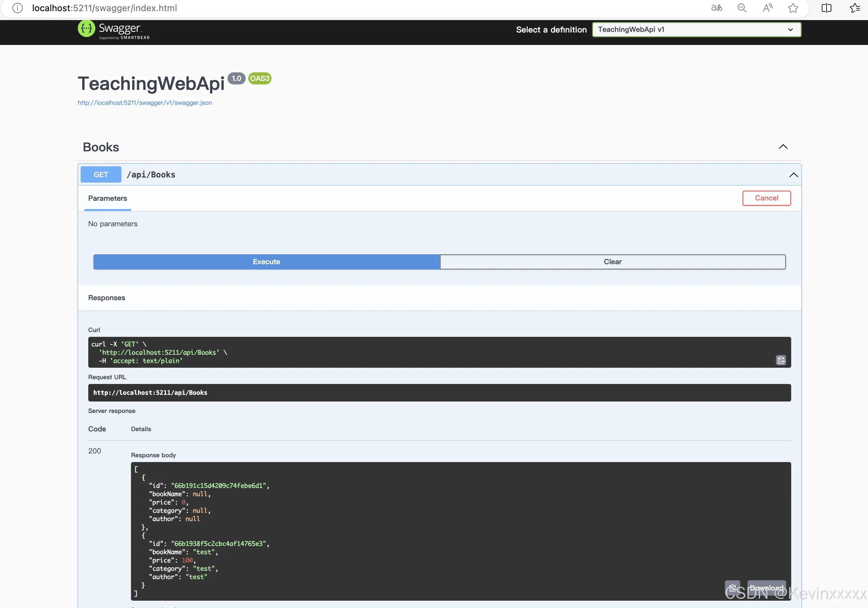
Task: Copy response body with clipboard icon
Action: (x=732, y=588)
